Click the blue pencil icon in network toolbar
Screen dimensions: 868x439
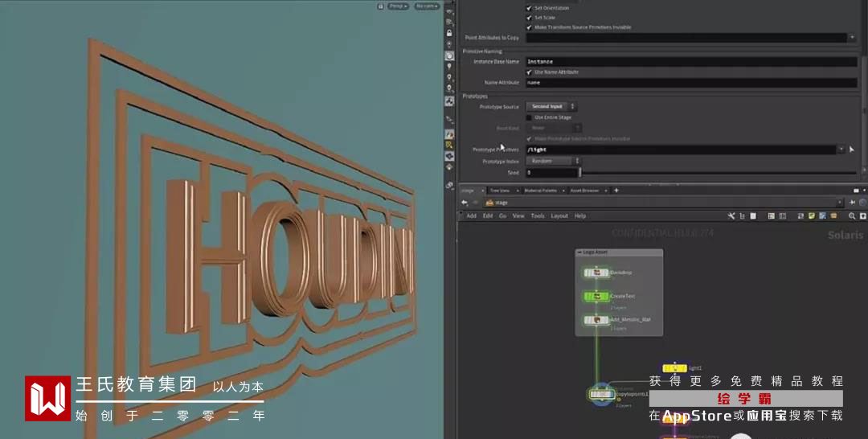point(822,216)
